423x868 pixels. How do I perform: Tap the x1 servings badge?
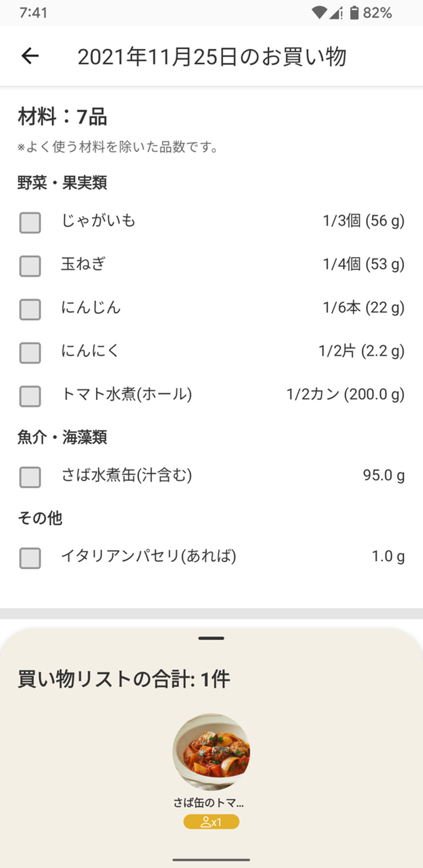(x=211, y=822)
